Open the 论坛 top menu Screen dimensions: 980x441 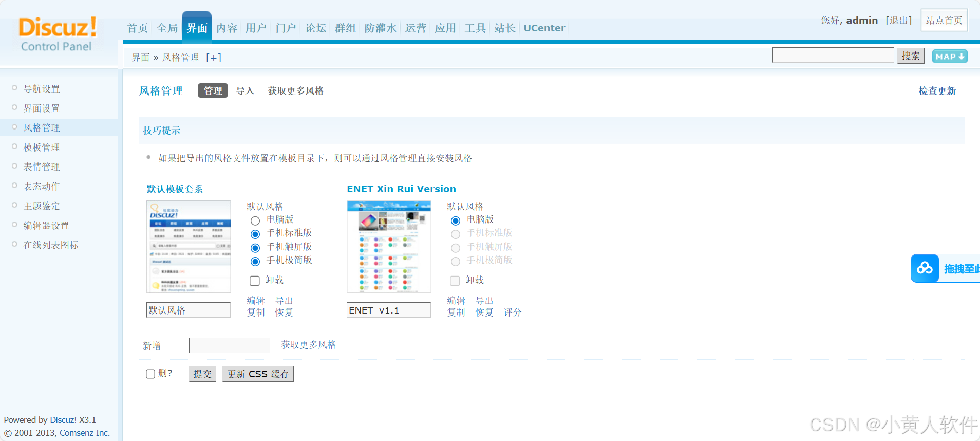(316, 28)
